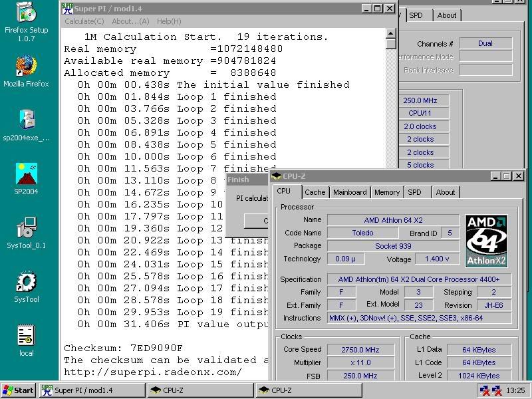
Task: Click Finish dialog title bar
Action: click(x=247, y=180)
